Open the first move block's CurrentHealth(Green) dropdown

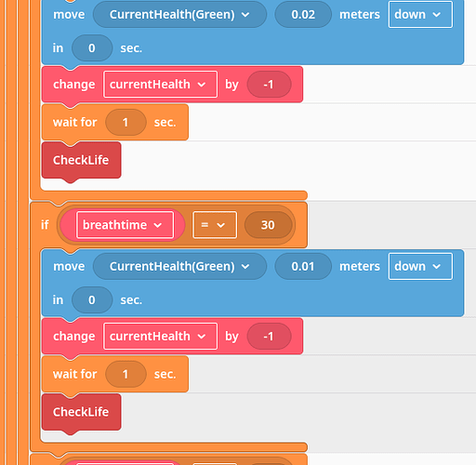coord(179,15)
